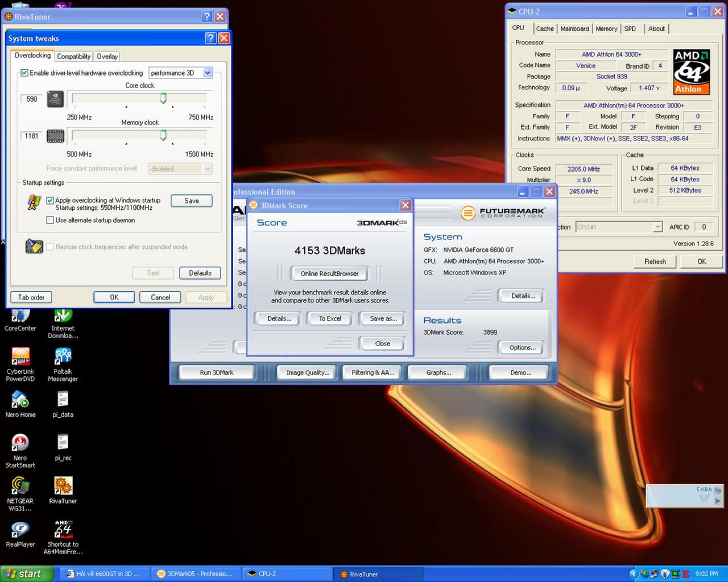728x582 pixels.
Task: Expand hidden system tray icons arrow
Action: point(634,574)
